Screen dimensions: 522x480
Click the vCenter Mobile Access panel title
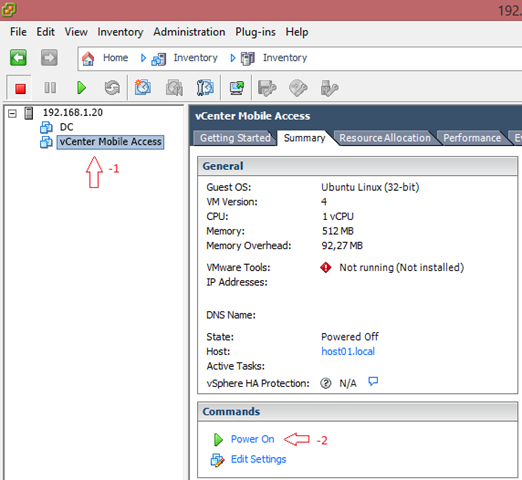point(252,116)
